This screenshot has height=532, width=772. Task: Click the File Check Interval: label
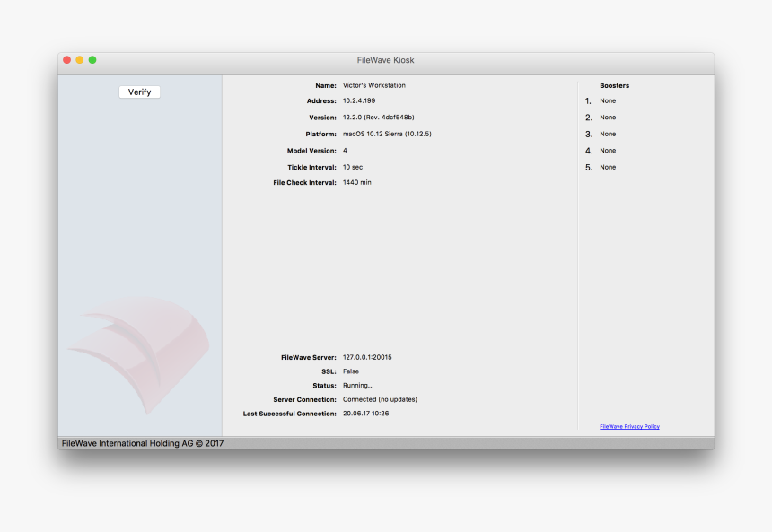[x=305, y=183]
